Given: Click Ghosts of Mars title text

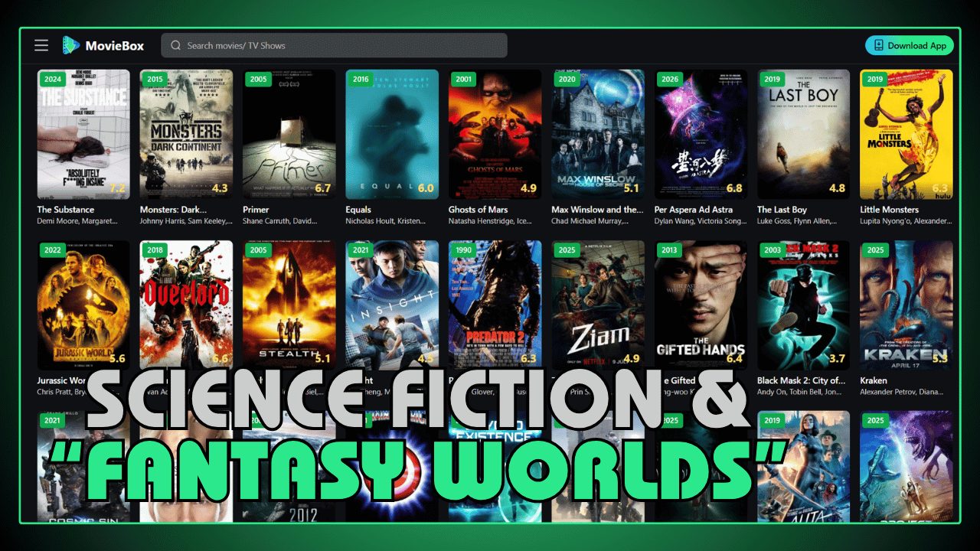Looking at the screenshot, I should 479,210.
